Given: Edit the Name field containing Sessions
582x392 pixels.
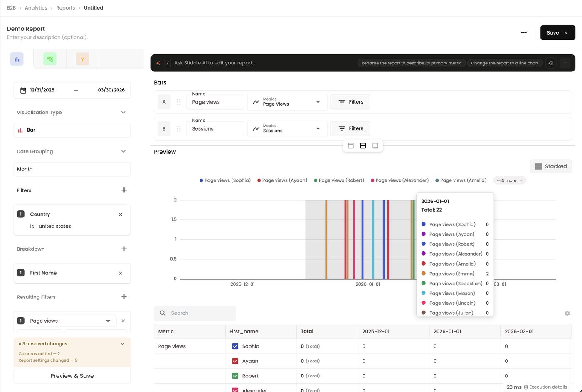Looking at the screenshot, I should point(215,129).
